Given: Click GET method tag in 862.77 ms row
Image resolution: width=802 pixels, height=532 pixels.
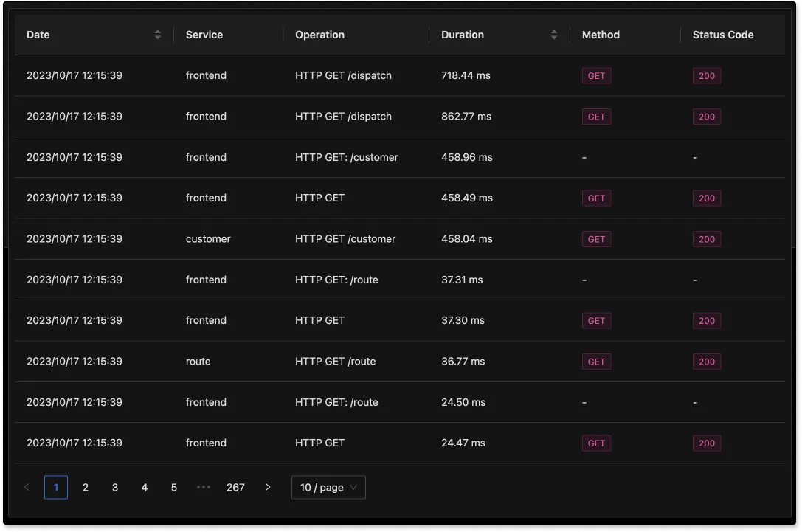Looking at the screenshot, I should pyautogui.click(x=596, y=117).
